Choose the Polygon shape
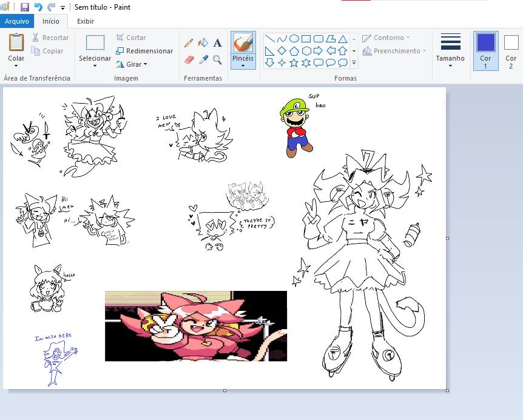 331,39
